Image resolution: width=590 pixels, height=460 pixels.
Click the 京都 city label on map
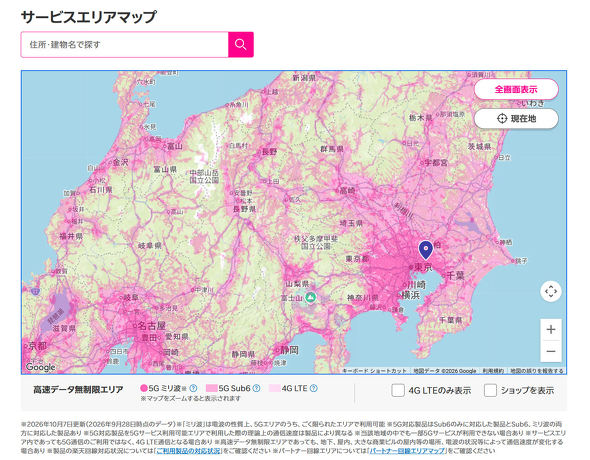[38, 346]
